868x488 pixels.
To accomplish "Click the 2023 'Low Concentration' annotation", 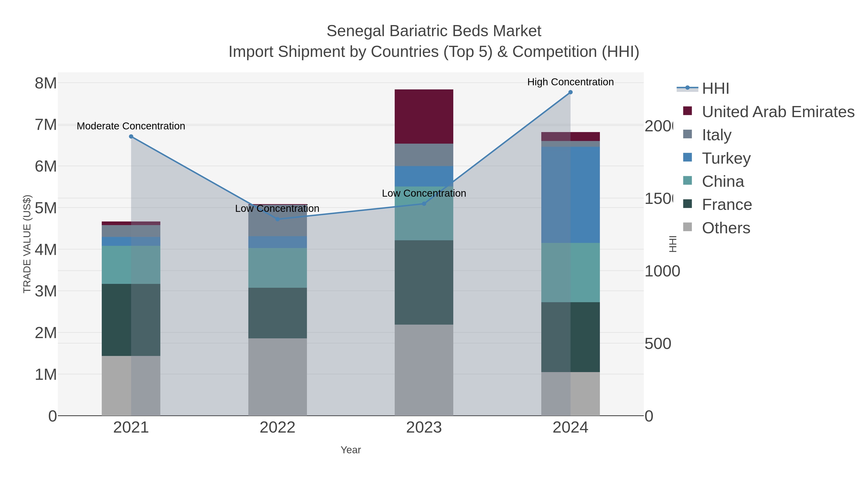I will point(424,194).
